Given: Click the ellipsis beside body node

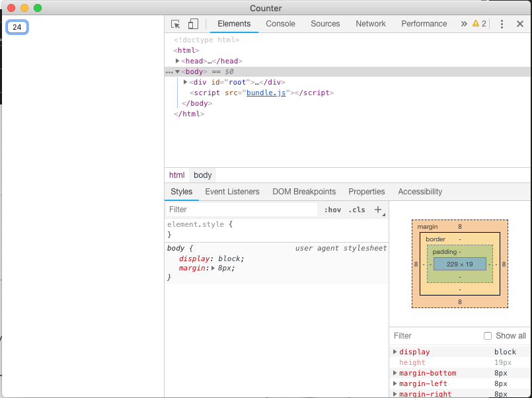Looking at the screenshot, I should pos(169,72).
